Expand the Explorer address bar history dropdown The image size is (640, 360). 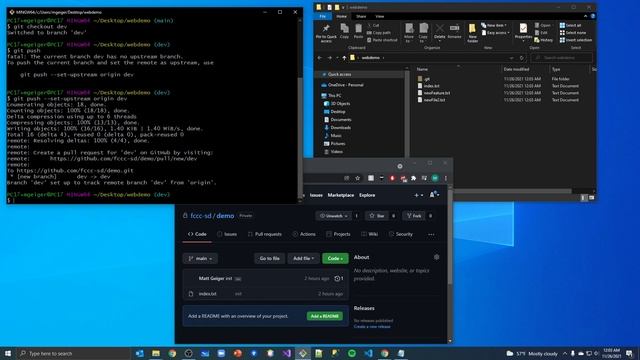(x=511, y=58)
